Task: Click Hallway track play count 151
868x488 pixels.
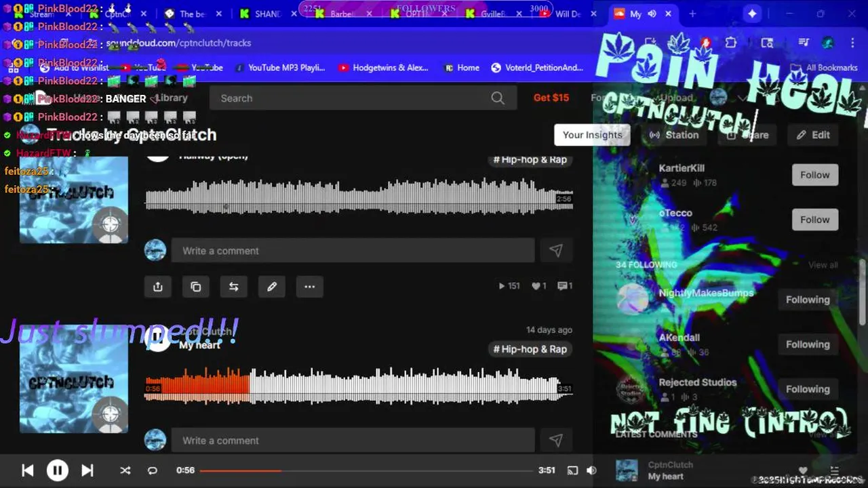Action: pyautogui.click(x=509, y=286)
